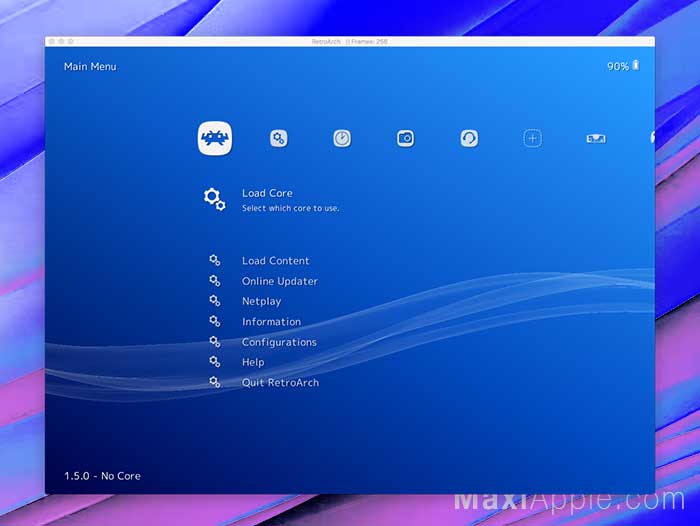Open the Import content plus icon

point(533,138)
